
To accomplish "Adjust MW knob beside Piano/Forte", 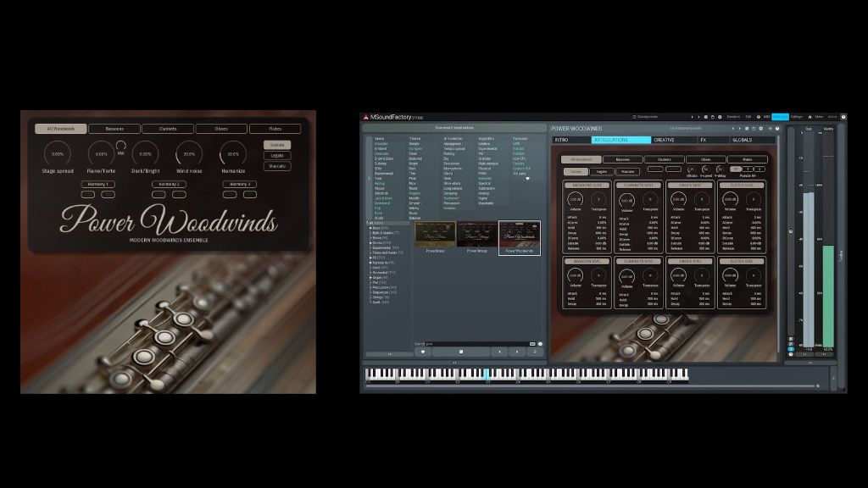I will [120, 146].
